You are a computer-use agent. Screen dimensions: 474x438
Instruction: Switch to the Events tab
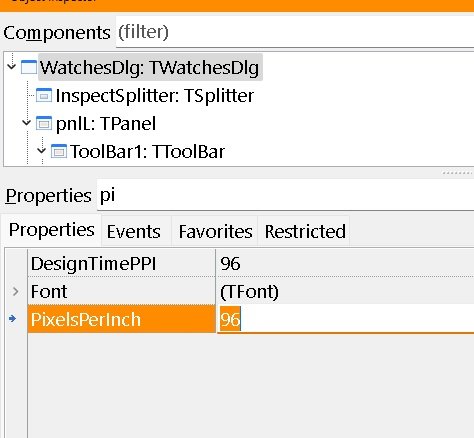tap(134, 231)
